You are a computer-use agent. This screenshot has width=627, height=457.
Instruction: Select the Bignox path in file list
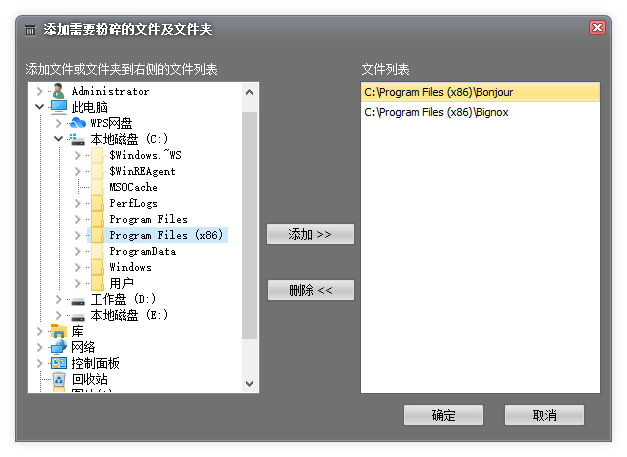pyautogui.click(x=436, y=112)
